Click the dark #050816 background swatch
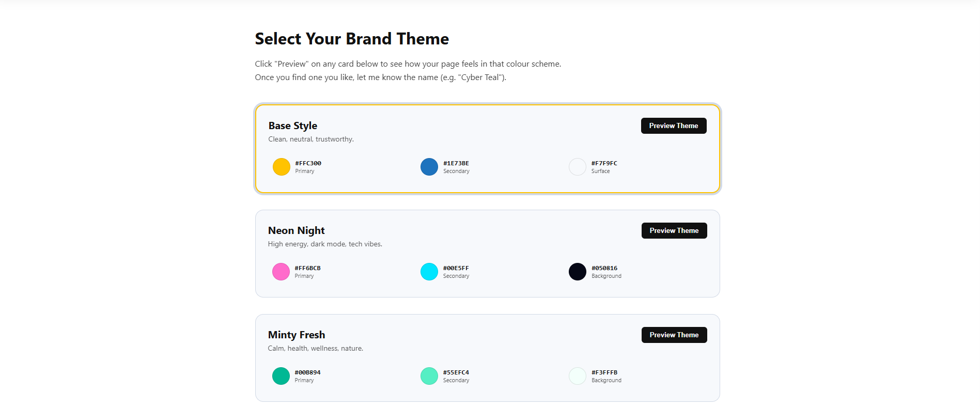The width and height of the screenshot is (980, 407). pos(578,272)
